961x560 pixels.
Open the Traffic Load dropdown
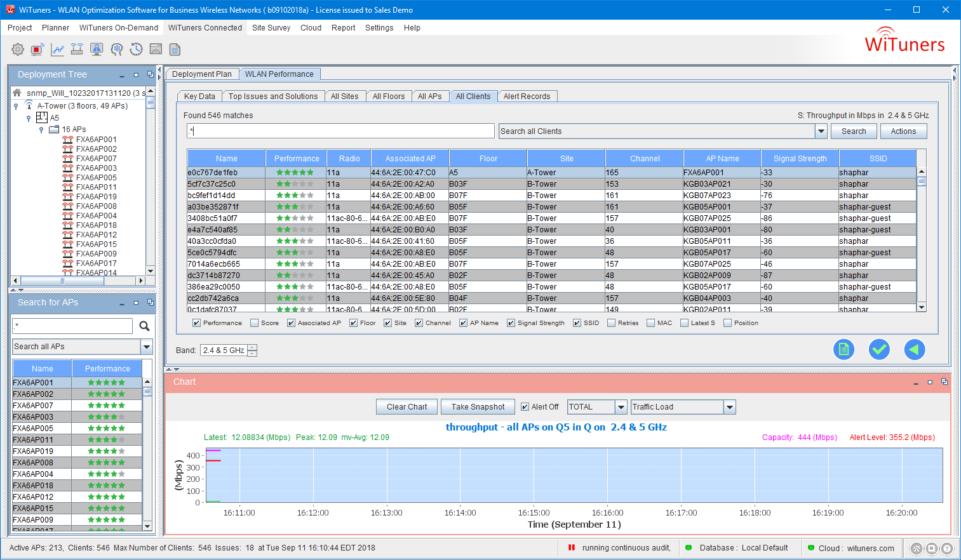pyautogui.click(x=729, y=407)
